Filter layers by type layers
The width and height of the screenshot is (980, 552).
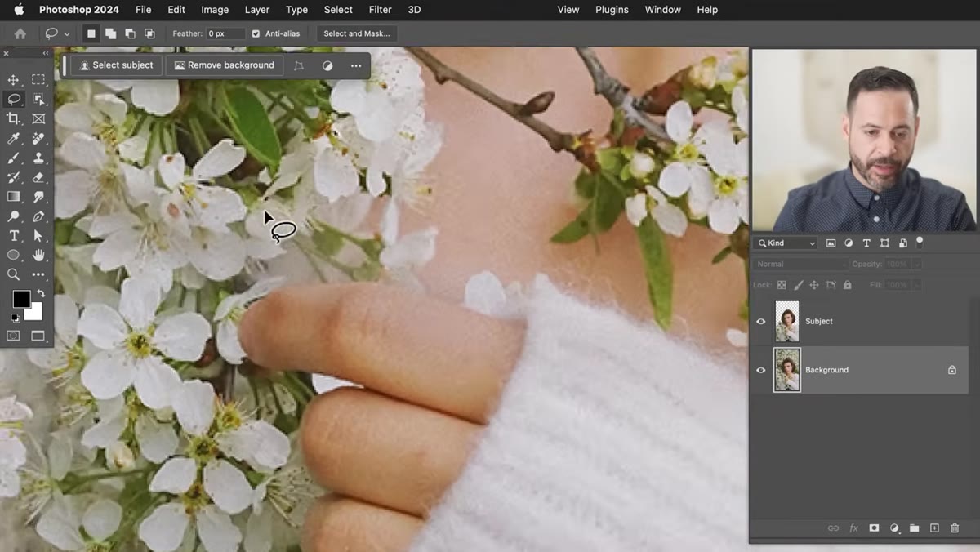coord(866,243)
